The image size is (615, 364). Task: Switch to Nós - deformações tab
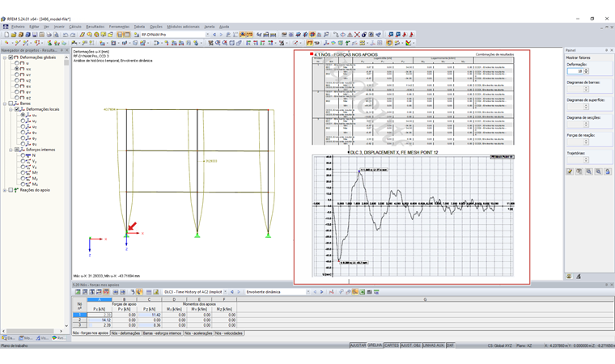coord(125,333)
